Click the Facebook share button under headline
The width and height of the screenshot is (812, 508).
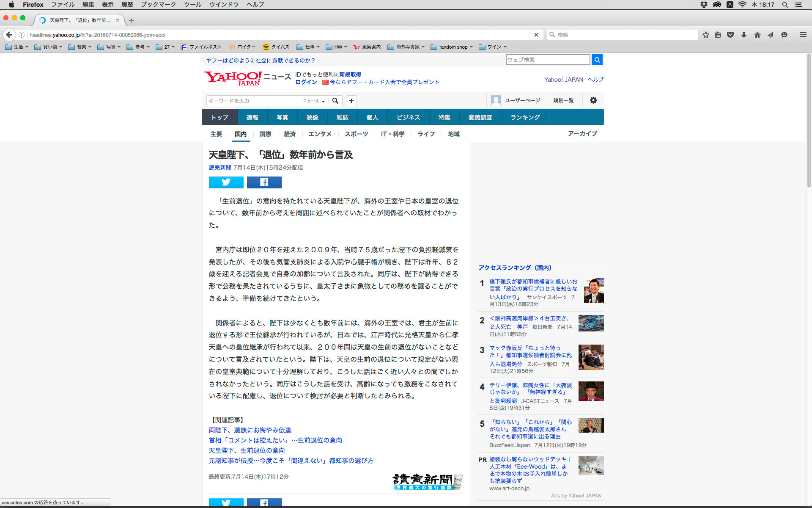pyautogui.click(x=264, y=182)
